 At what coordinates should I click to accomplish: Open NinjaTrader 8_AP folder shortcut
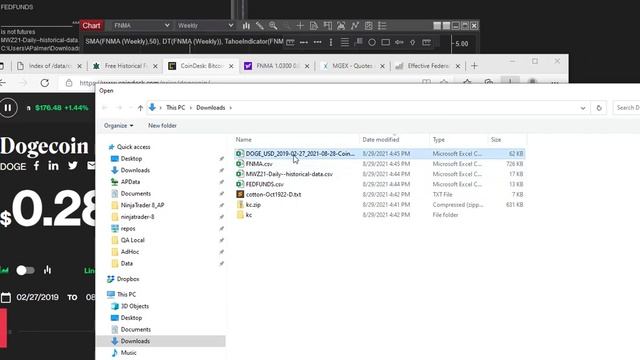pyautogui.click(x=142, y=205)
